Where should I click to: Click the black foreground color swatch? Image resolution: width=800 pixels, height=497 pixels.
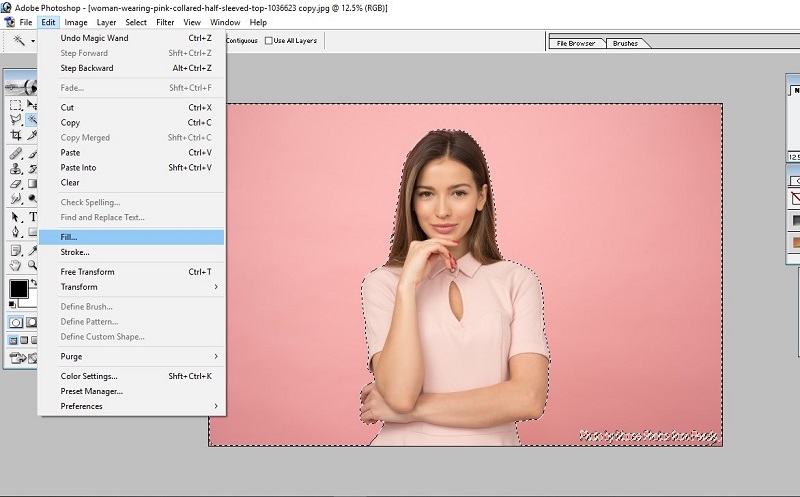coord(19,289)
